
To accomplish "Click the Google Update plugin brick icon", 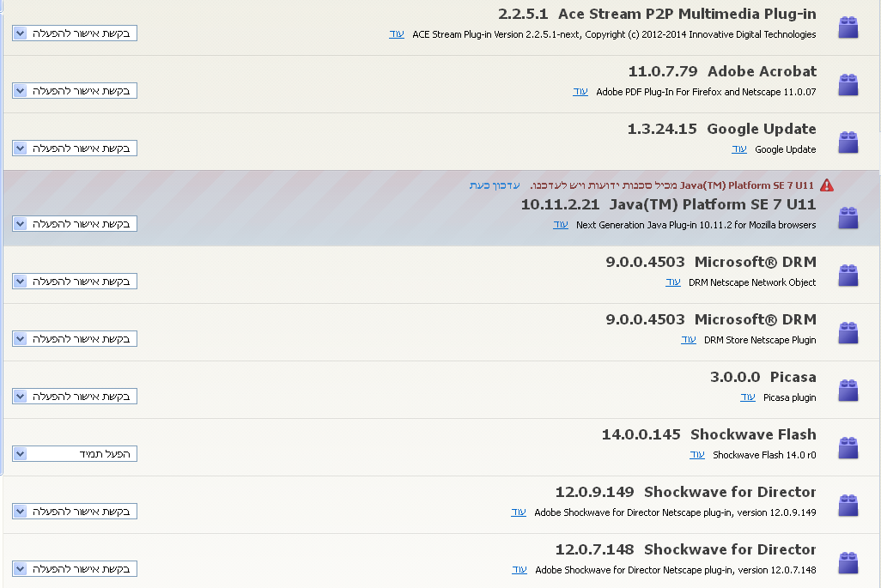I will (848, 142).
